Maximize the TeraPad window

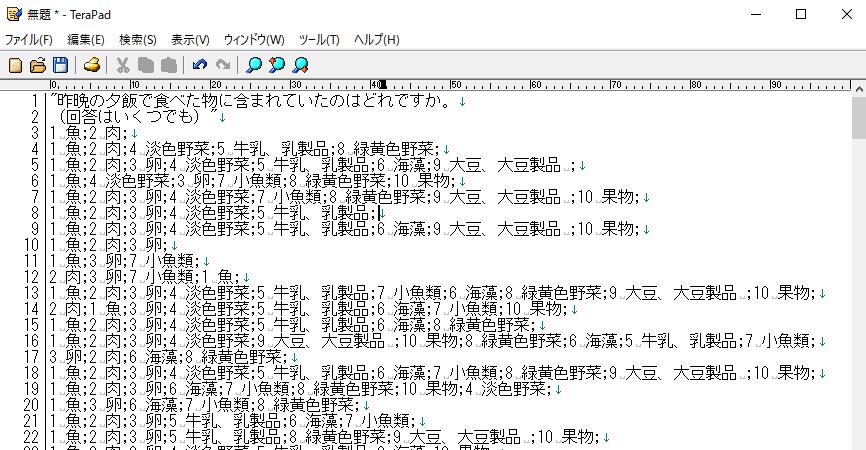click(801, 14)
